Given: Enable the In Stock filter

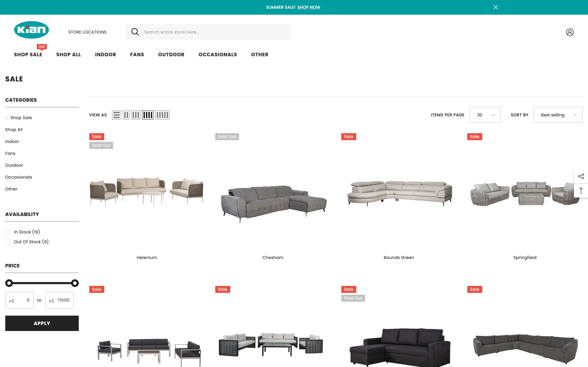Looking at the screenshot, I should coord(8,232).
